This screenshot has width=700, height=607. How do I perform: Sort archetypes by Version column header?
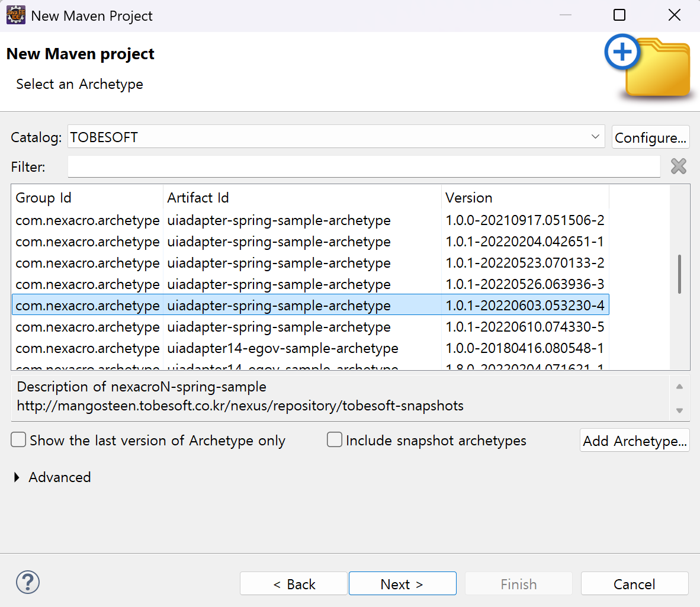[525, 198]
